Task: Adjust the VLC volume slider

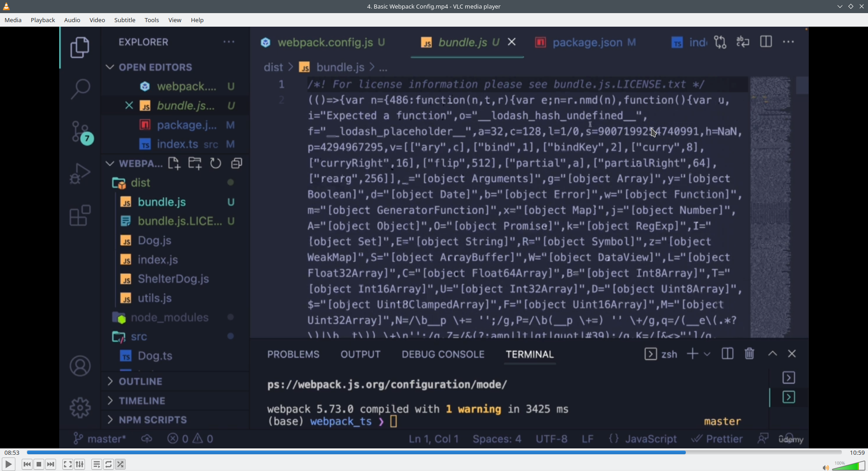Action: tap(849, 466)
